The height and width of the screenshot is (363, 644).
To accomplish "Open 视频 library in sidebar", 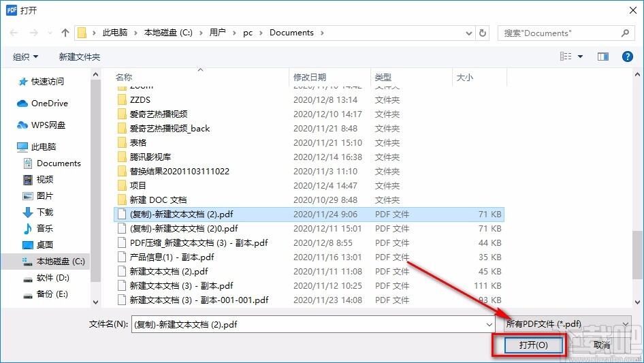I will [x=38, y=180].
